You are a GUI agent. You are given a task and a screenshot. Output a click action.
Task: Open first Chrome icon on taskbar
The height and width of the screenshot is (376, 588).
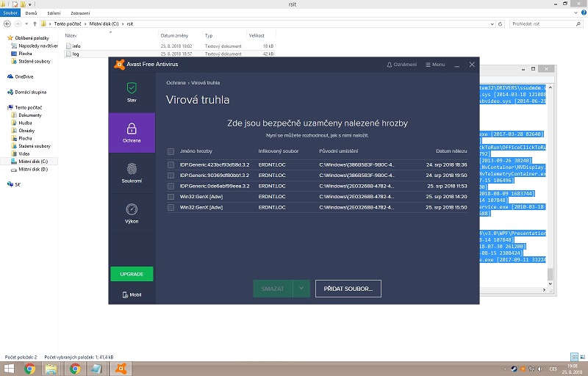coord(29,369)
